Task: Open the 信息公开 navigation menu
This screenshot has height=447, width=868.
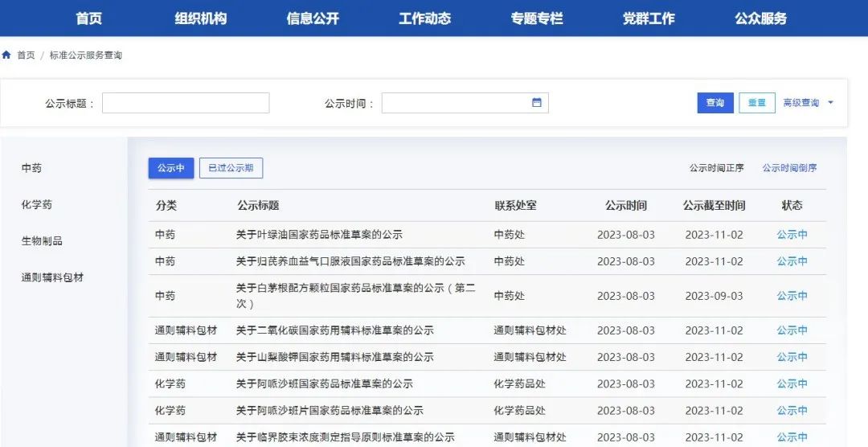Action: point(313,18)
